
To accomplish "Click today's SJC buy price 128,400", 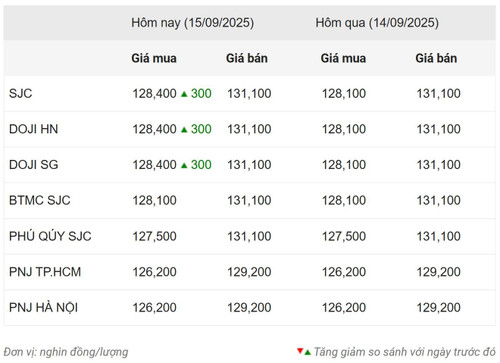I will click(155, 94).
